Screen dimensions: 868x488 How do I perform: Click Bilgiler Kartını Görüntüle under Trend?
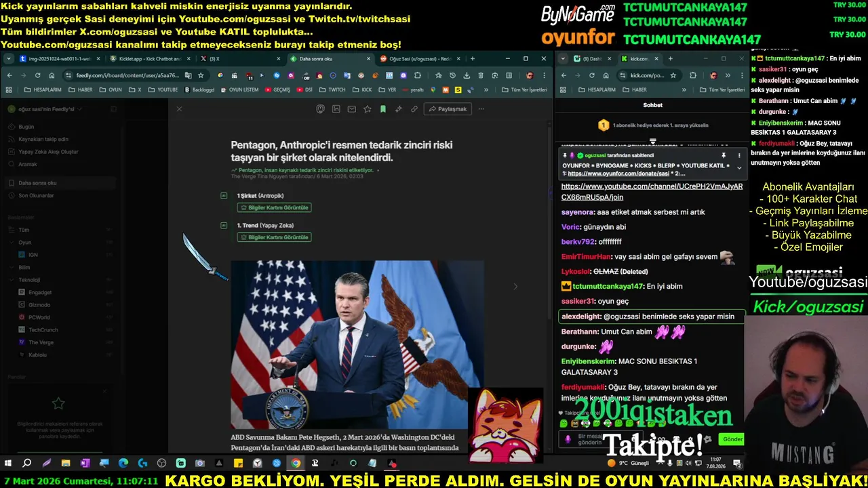[274, 237]
